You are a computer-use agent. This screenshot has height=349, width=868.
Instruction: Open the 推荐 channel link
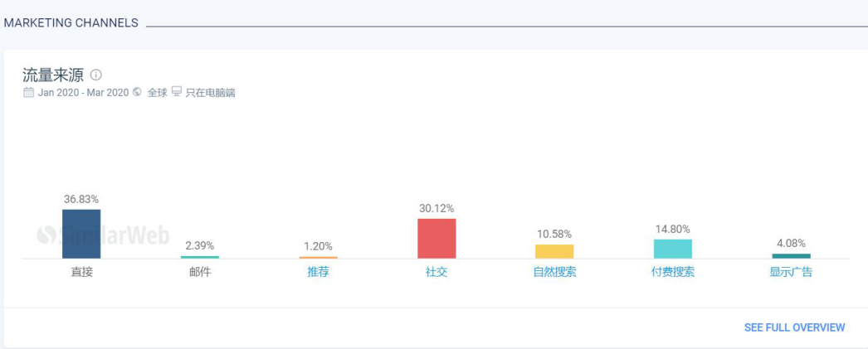[x=319, y=272]
